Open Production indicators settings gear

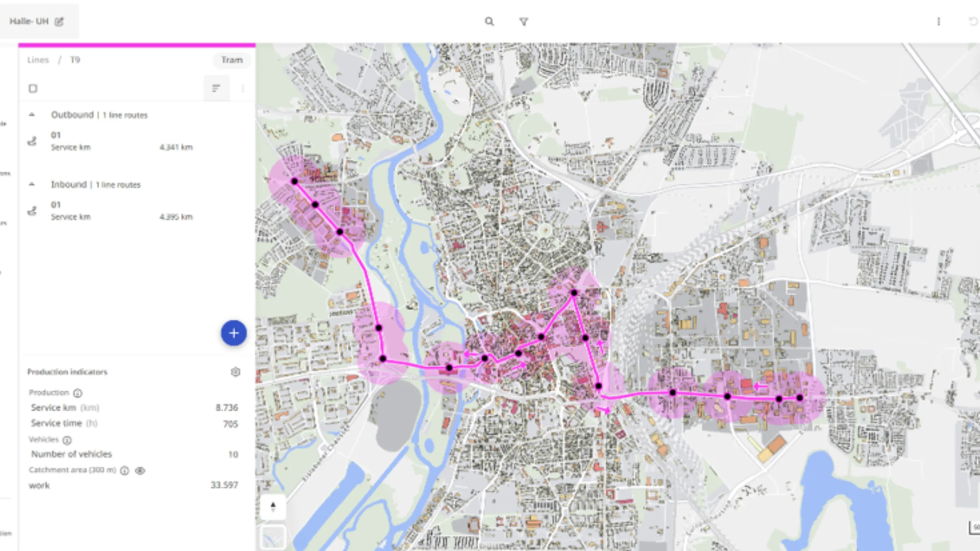point(235,372)
